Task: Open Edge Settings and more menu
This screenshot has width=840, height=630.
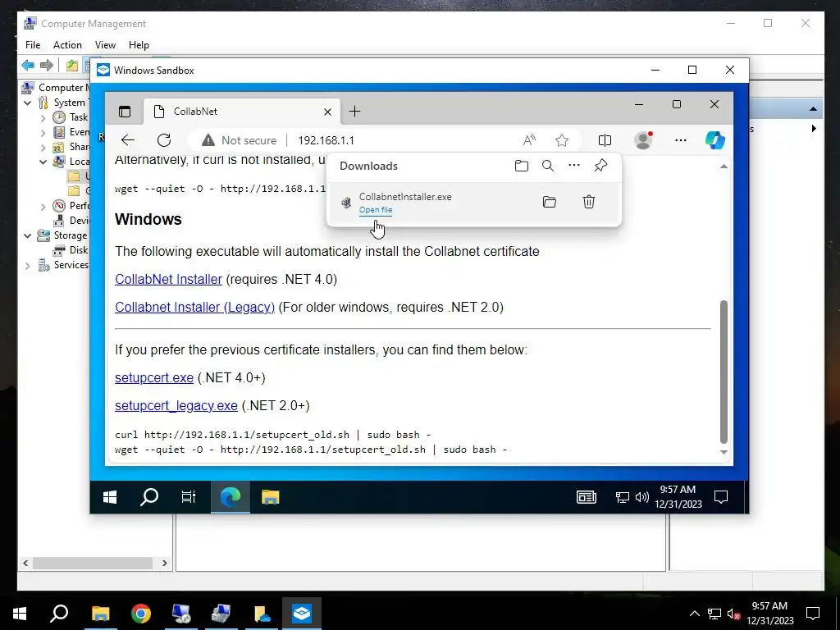Action: point(680,140)
